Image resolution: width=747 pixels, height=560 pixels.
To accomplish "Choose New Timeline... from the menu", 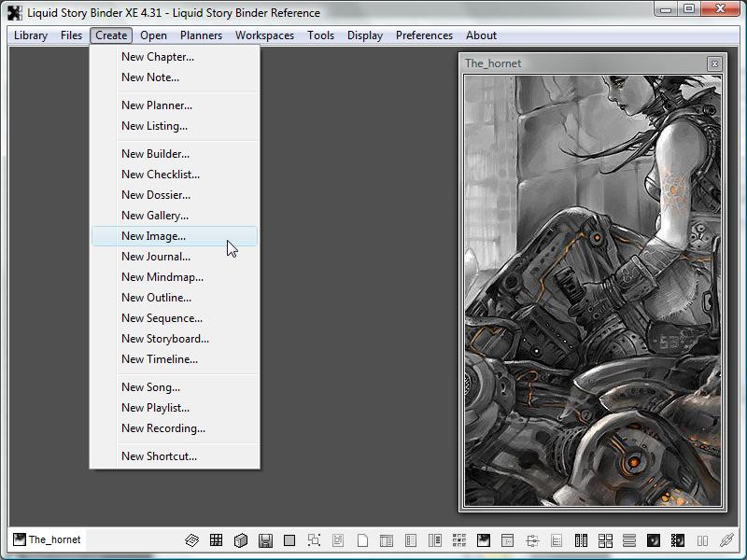I will 159,359.
